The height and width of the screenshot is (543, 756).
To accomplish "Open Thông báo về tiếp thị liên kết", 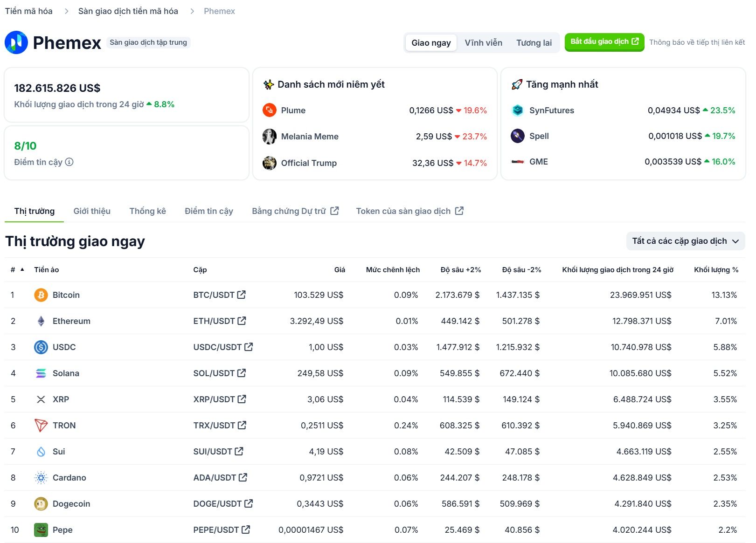I will click(697, 42).
